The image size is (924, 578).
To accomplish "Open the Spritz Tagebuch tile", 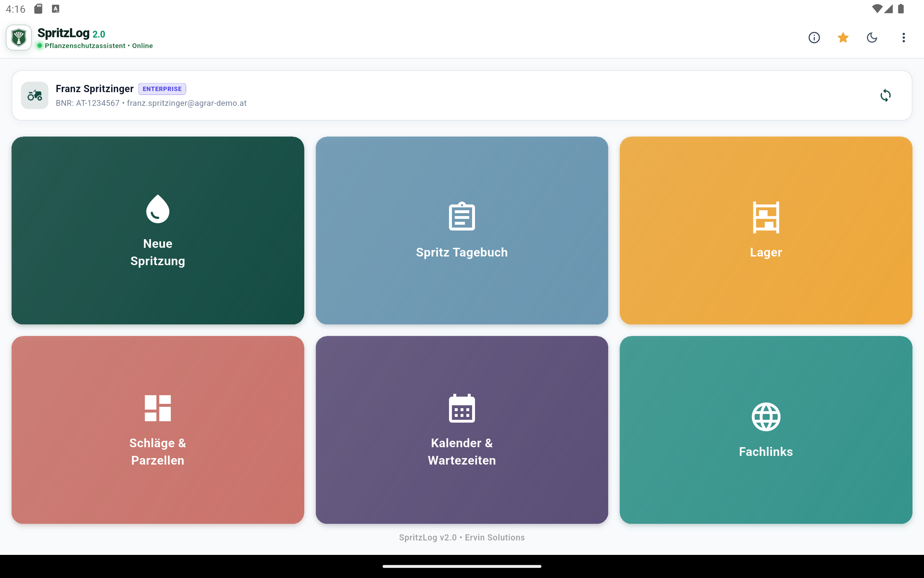I will click(x=462, y=230).
